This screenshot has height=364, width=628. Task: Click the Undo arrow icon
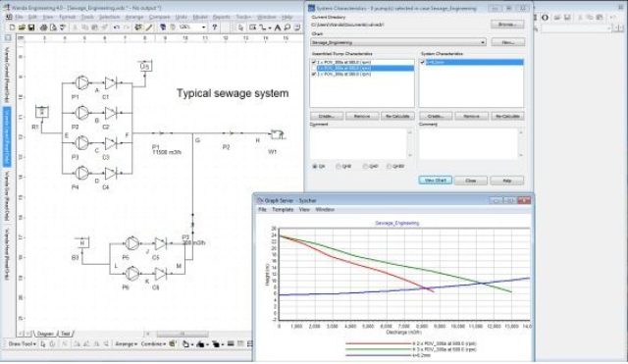click(x=117, y=27)
